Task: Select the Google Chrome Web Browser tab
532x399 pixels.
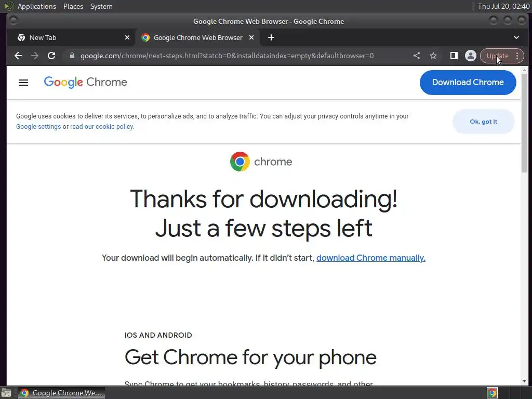Action: (x=198, y=37)
